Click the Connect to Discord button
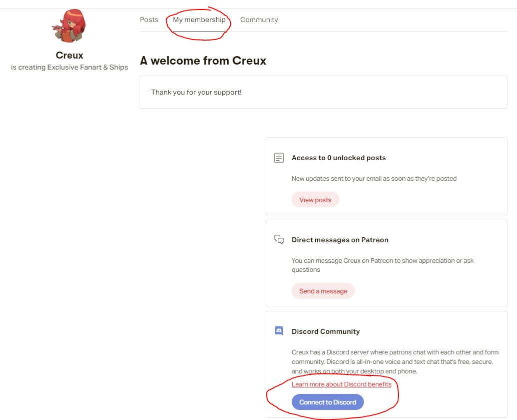Viewport: 517px width, 420px height. pyautogui.click(x=328, y=402)
